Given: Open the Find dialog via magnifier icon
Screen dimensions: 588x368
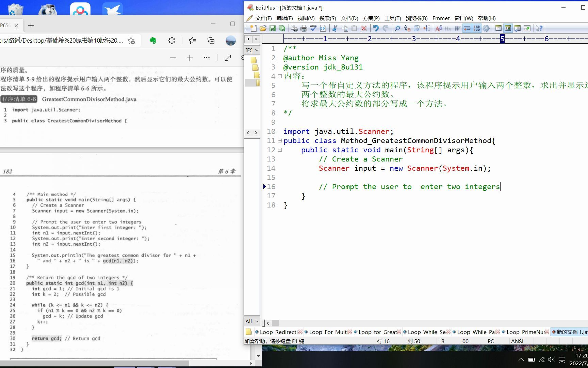Looking at the screenshot, I should [x=397, y=28].
